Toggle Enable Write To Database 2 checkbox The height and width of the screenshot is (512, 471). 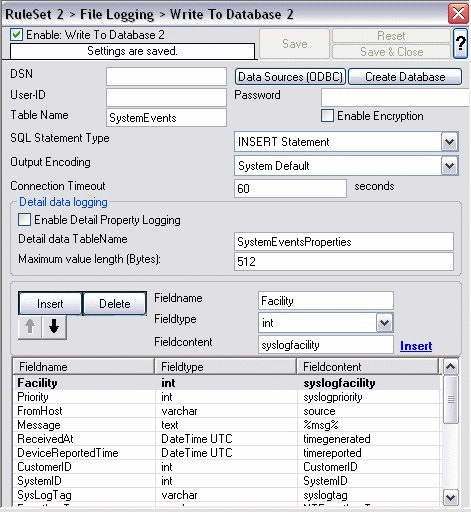coord(17,35)
